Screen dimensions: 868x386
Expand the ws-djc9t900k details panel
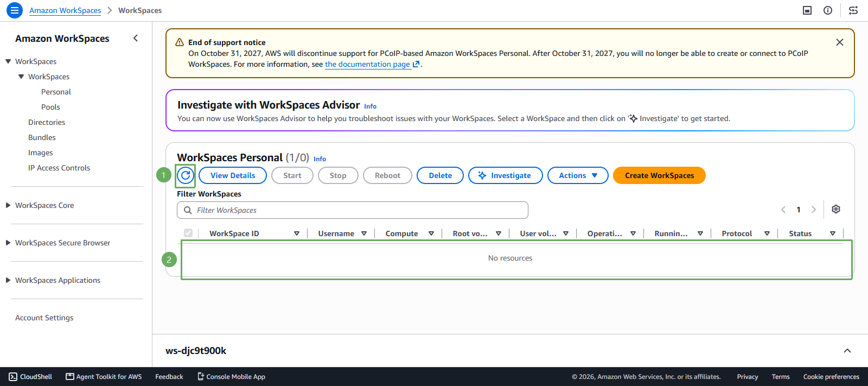tap(847, 351)
